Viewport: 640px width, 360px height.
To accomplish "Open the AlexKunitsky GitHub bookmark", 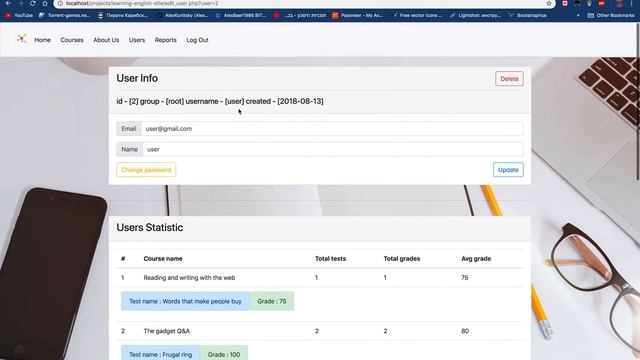I will tap(182, 16).
